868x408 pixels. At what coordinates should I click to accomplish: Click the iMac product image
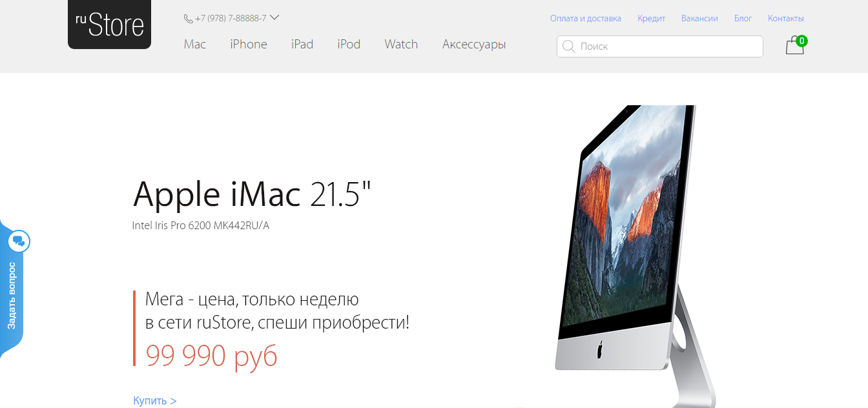(x=636, y=256)
